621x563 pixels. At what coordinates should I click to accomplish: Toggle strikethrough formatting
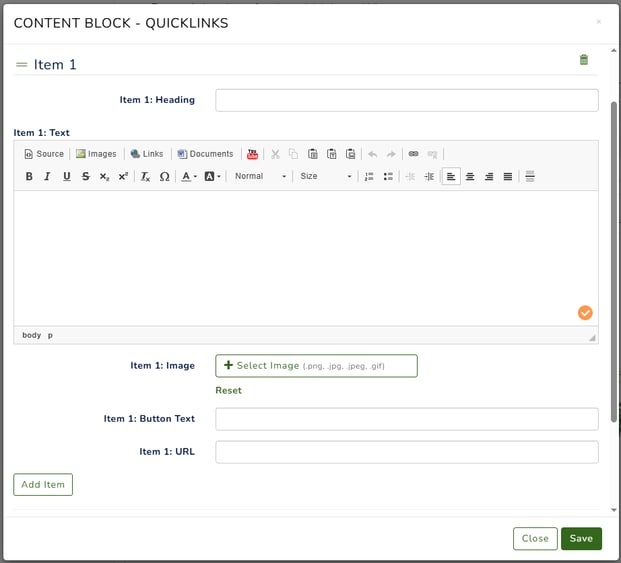(86, 176)
